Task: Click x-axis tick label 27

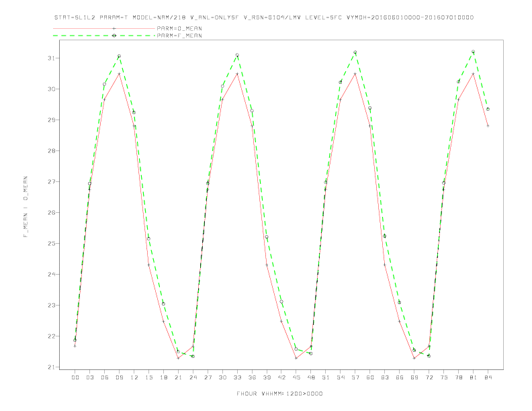Action: [208, 377]
